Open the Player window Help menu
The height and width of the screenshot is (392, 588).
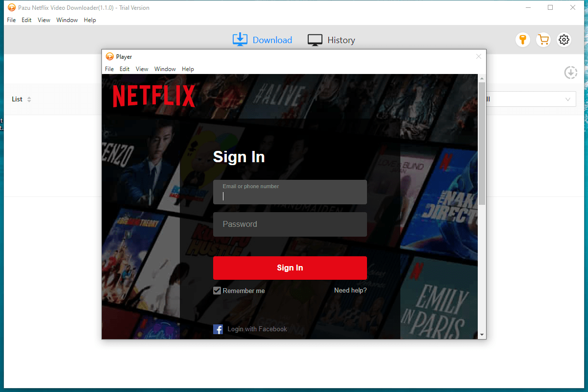188,69
